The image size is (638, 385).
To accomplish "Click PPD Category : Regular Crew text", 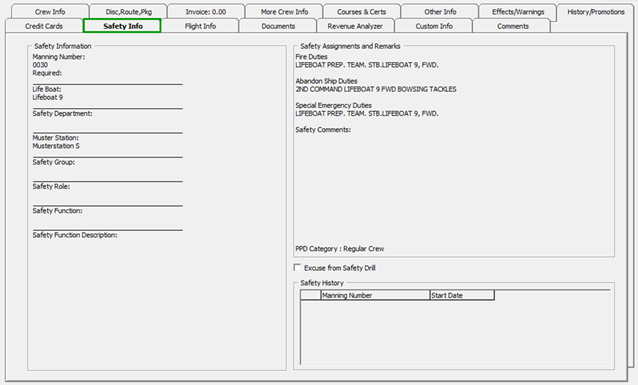I will [x=340, y=249].
